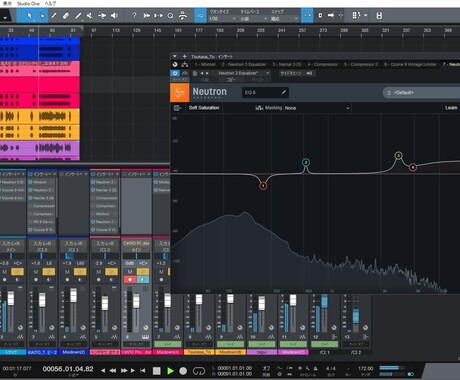Select the Eraser tool
The image size is (460, 380).
pos(66,15)
